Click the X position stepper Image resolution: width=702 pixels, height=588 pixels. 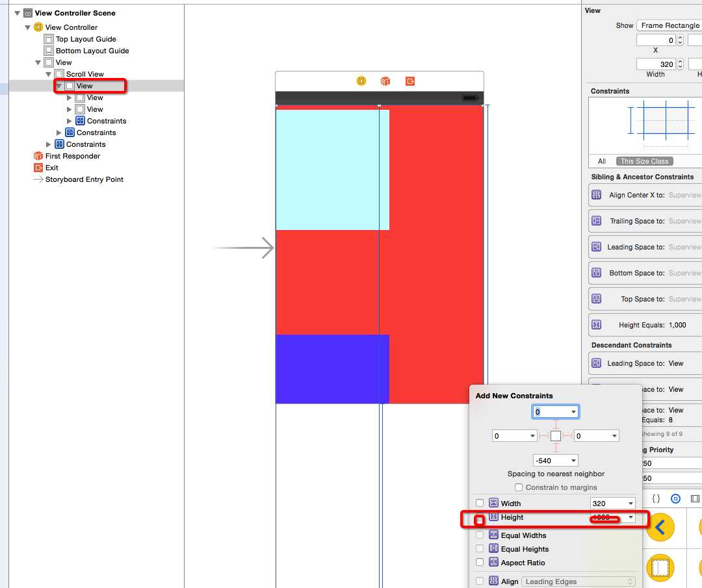click(x=680, y=40)
